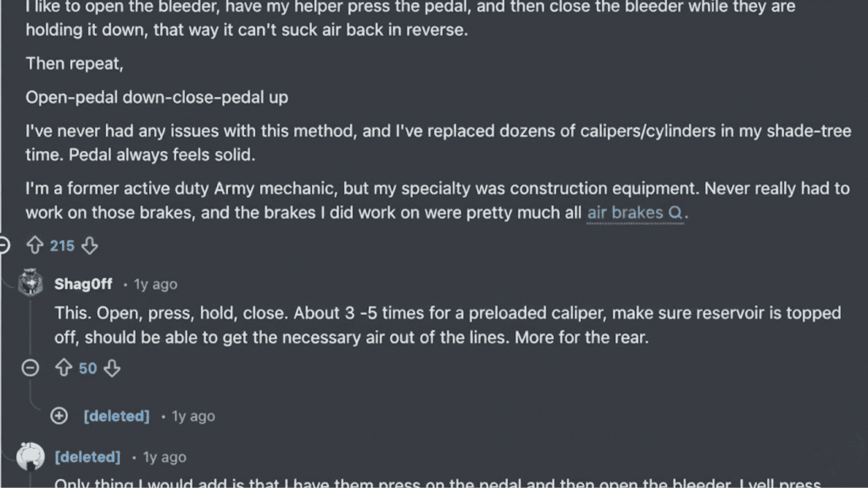Click the 1y ago timestamp beside ShagOff
Image resolution: width=868 pixels, height=488 pixels.
(155, 284)
